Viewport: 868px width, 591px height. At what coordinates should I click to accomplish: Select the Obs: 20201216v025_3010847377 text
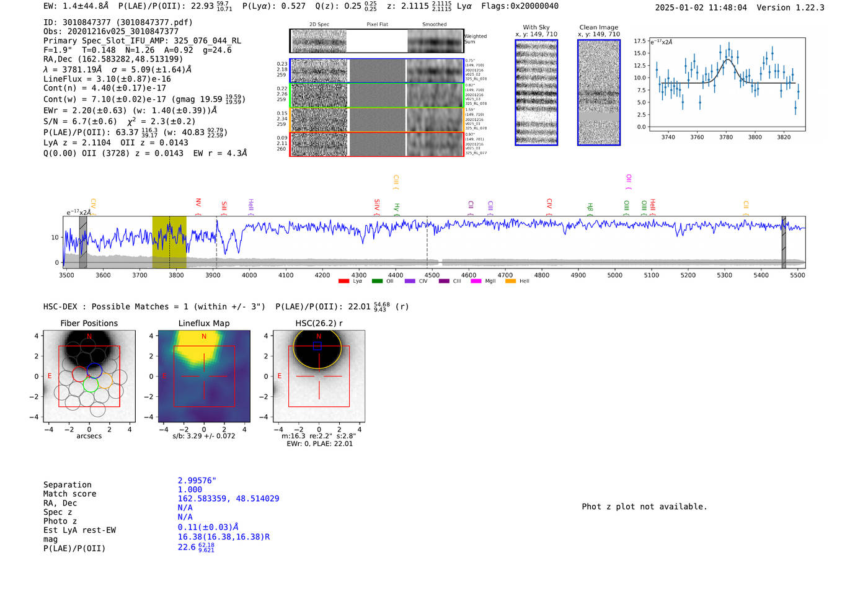click(111, 32)
